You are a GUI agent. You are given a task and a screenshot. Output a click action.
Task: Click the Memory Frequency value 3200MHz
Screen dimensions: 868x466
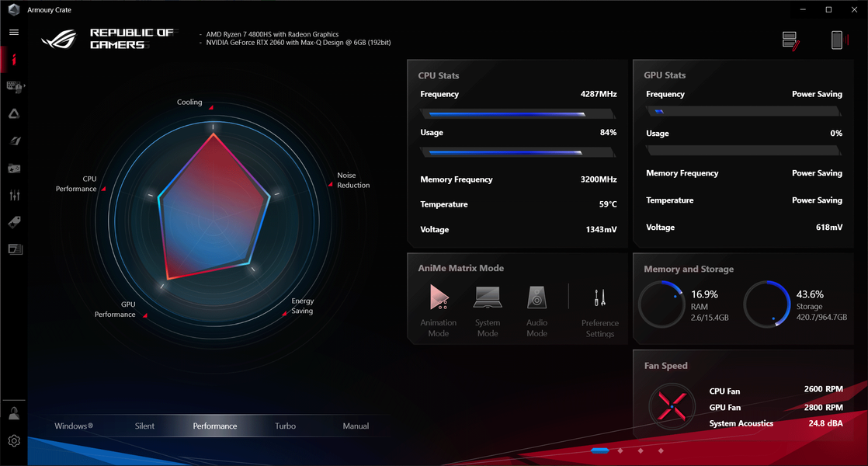pos(599,179)
